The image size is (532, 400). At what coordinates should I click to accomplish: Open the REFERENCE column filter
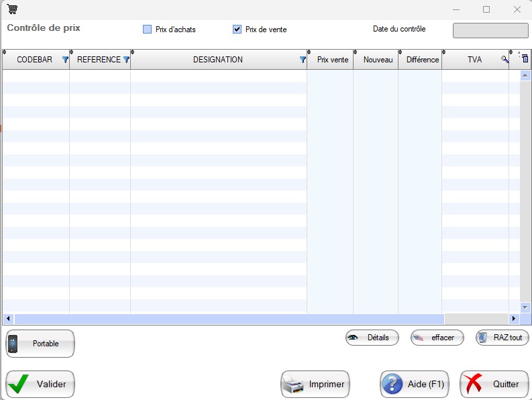[x=125, y=60]
